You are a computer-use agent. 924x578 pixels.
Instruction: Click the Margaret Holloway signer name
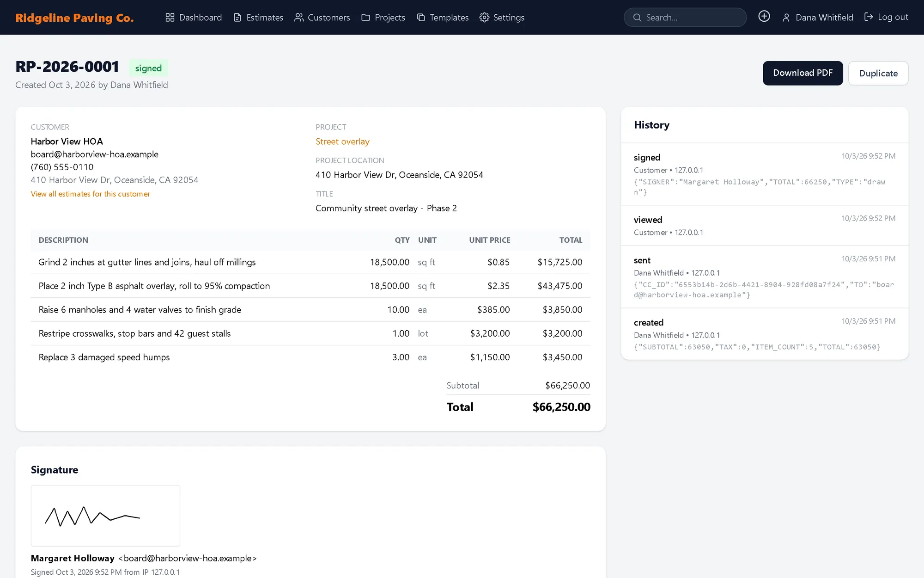(73, 559)
